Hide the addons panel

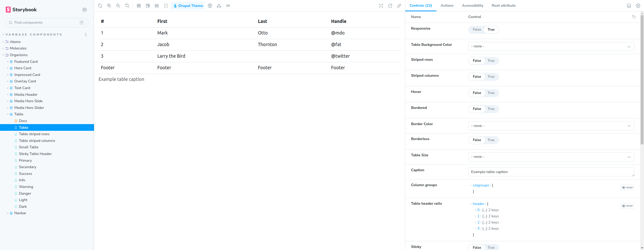pyautogui.click(x=638, y=6)
